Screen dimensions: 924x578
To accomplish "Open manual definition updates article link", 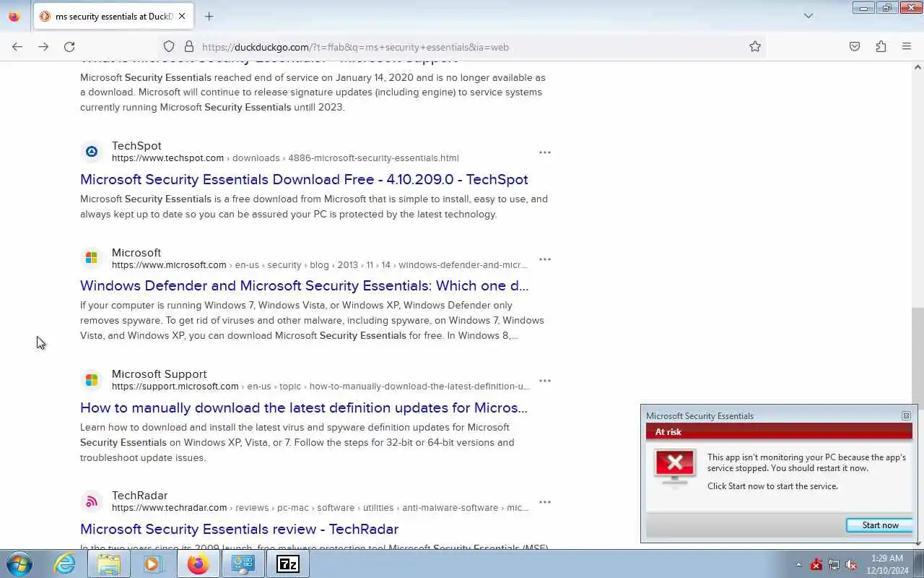I will [304, 407].
